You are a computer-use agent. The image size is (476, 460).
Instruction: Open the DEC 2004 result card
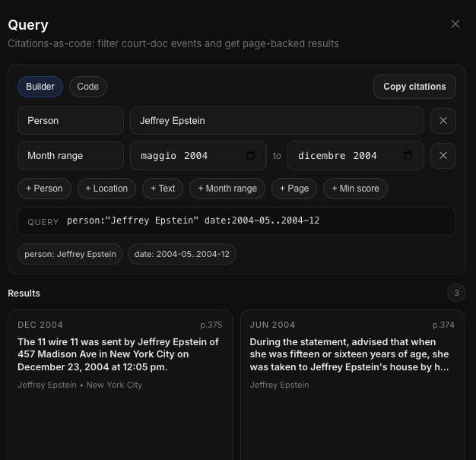coord(120,385)
